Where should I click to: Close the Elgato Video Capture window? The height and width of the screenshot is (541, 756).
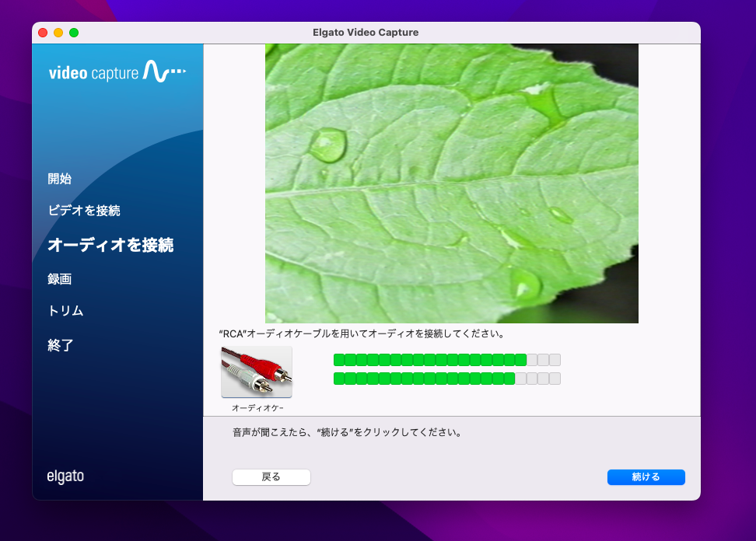pos(43,33)
